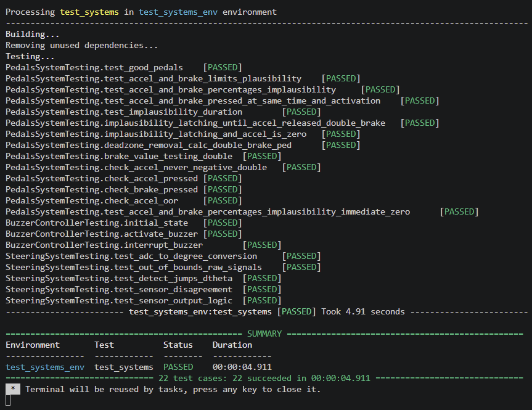Click 'Environment' column header
The width and height of the screenshot is (532, 410).
33,345
